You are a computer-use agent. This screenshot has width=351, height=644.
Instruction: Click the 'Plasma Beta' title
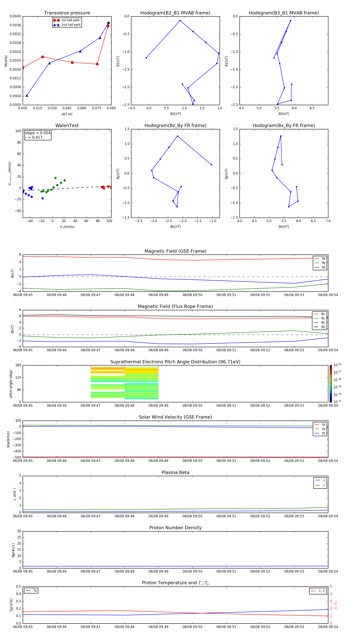(x=175, y=472)
